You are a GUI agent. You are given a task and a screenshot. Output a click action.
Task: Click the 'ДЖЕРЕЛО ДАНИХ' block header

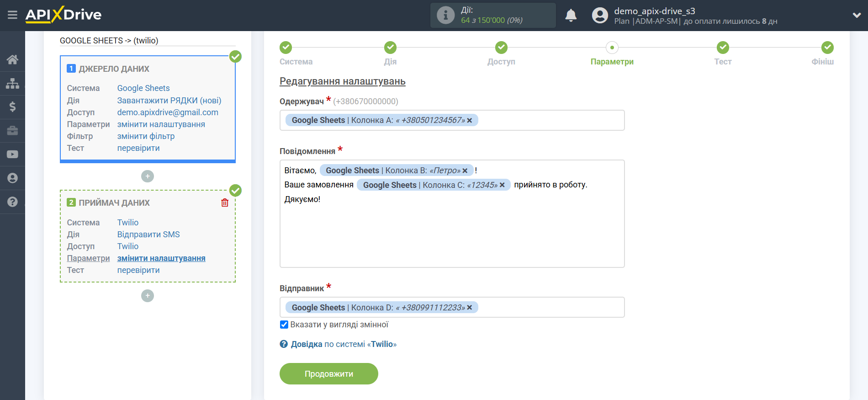pyautogui.click(x=114, y=69)
